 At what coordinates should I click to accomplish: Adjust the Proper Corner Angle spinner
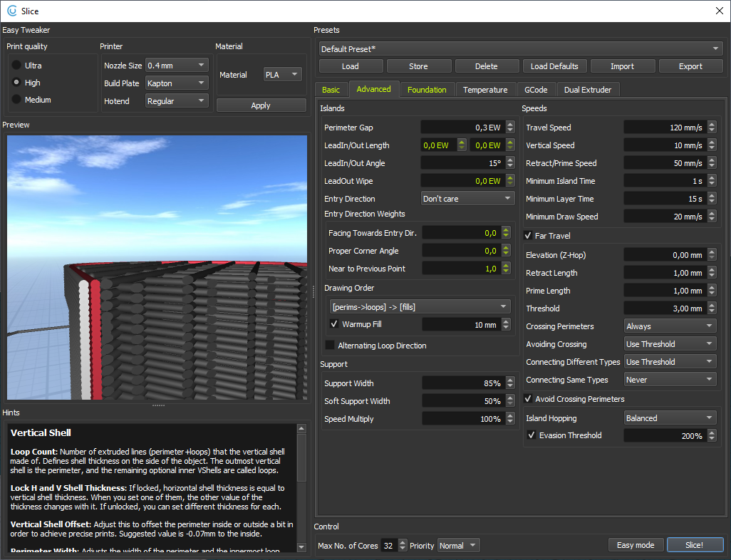(x=506, y=250)
